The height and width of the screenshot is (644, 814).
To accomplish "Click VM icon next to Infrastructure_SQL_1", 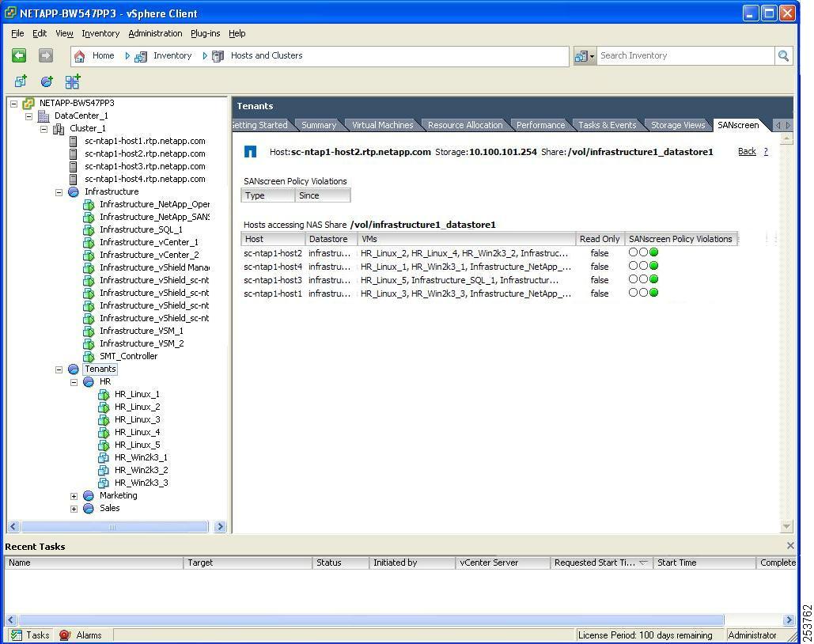I will click(x=89, y=230).
